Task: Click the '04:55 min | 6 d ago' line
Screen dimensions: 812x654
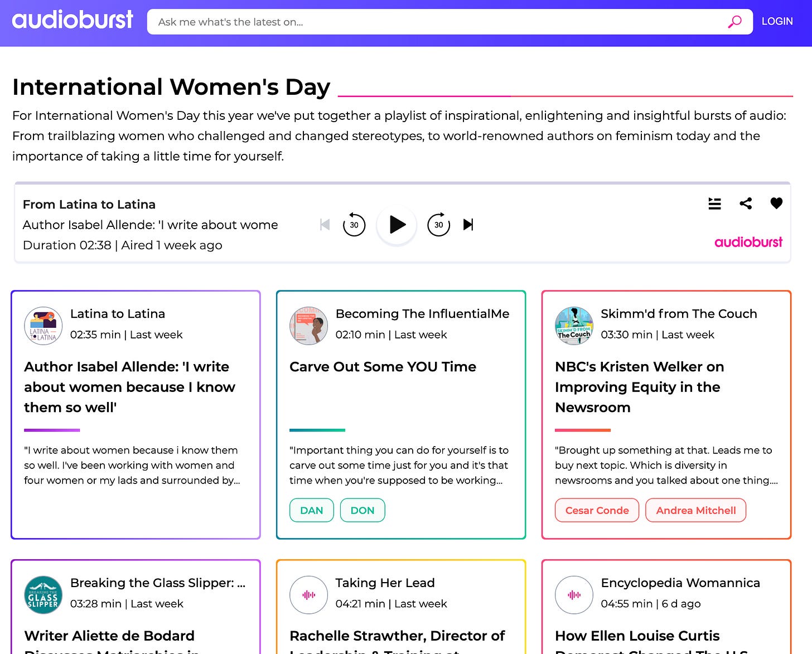Action: click(651, 603)
